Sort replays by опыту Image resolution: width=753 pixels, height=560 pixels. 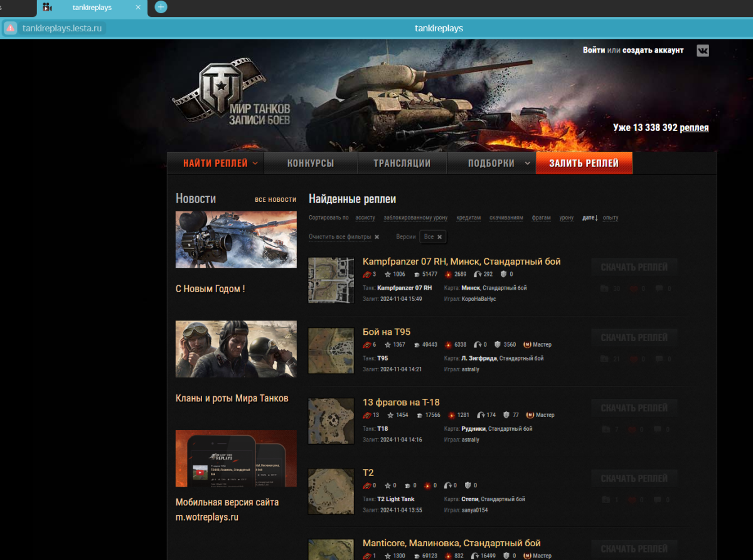point(611,218)
